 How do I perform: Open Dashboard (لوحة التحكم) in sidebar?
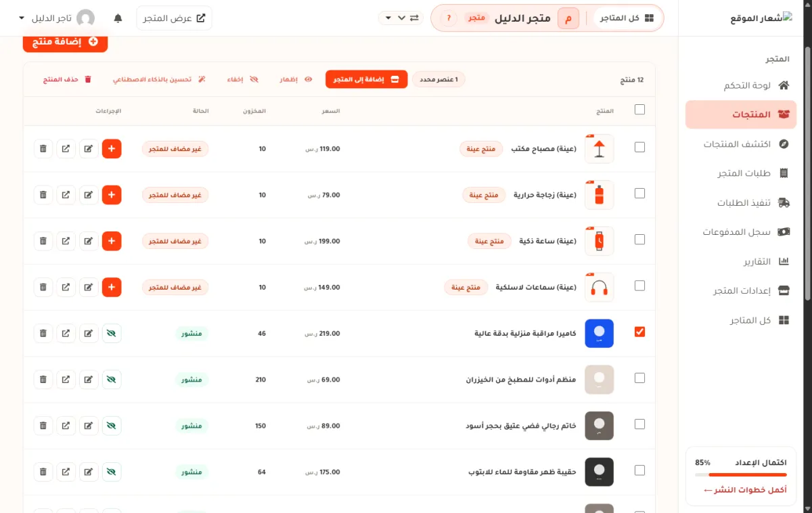click(x=741, y=85)
